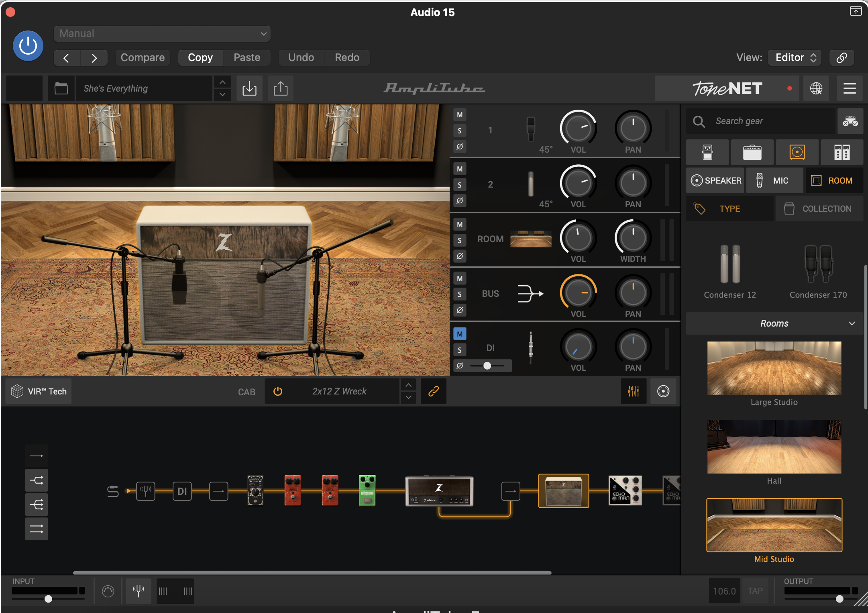Solo the ROOM channel
This screenshot has width=868, height=613.
point(460,240)
